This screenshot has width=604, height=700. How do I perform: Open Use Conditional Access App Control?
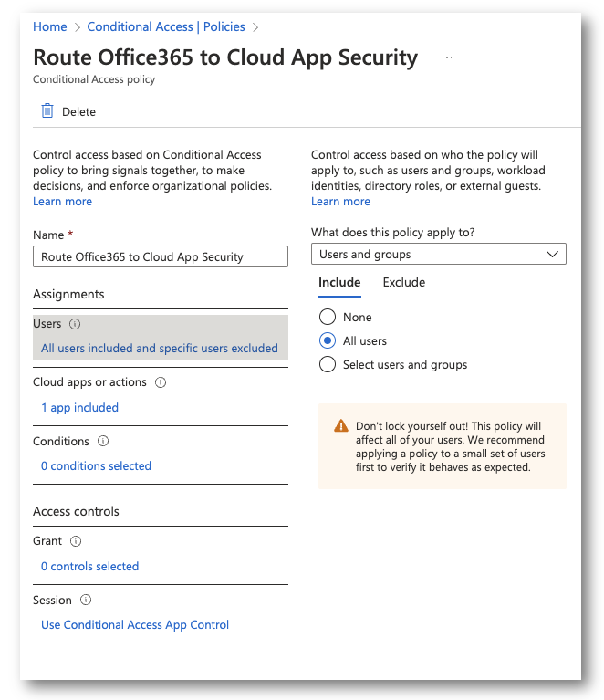[x=135, y=625]
